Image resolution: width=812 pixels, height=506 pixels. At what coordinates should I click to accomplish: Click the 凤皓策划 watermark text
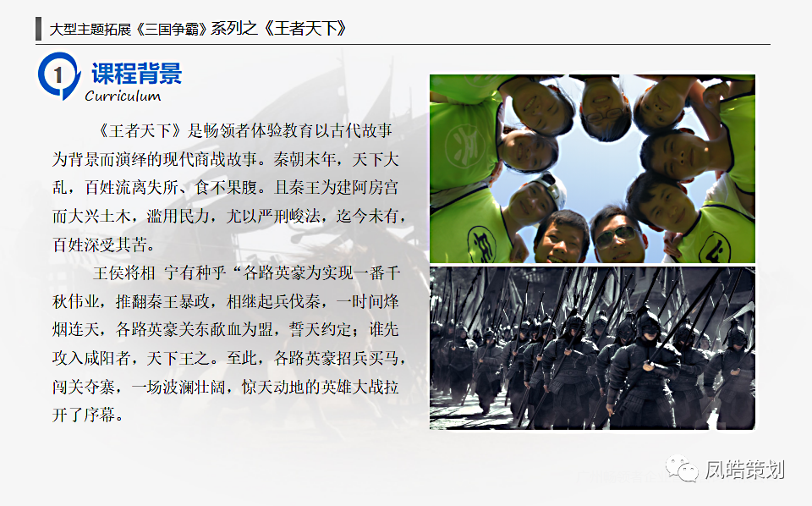tap(744, 470)
